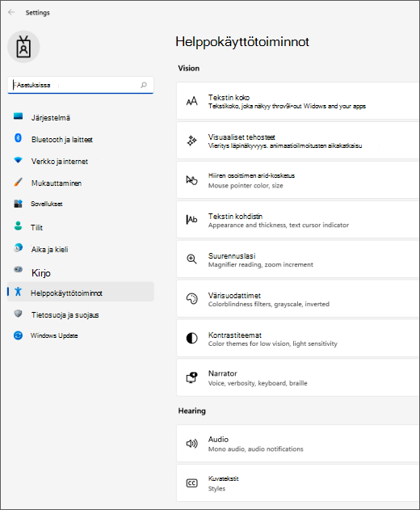Screen dimensions: 420x510
Task: Click the Settings window title
Action: (38, 13)
